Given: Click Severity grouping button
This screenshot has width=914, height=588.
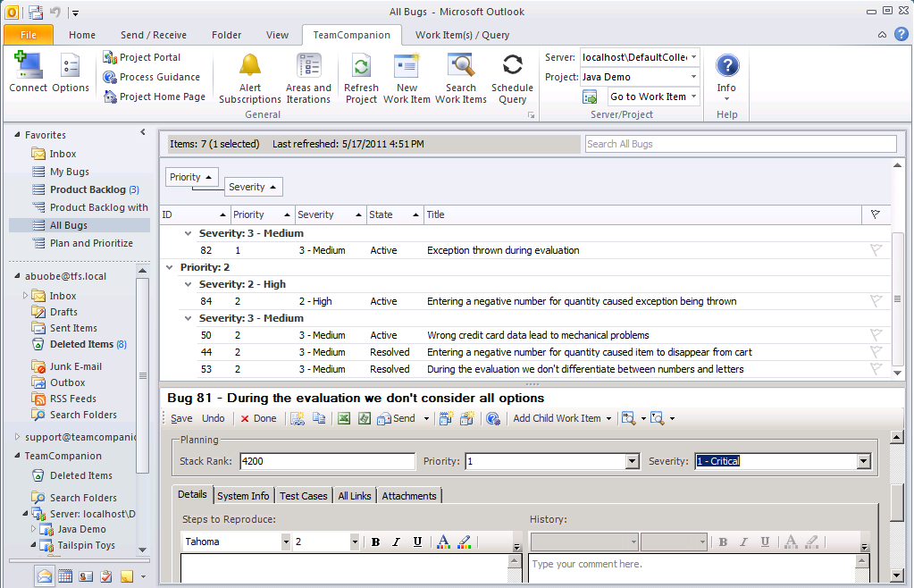Looking at the screenshot, I should pos(253,187).
